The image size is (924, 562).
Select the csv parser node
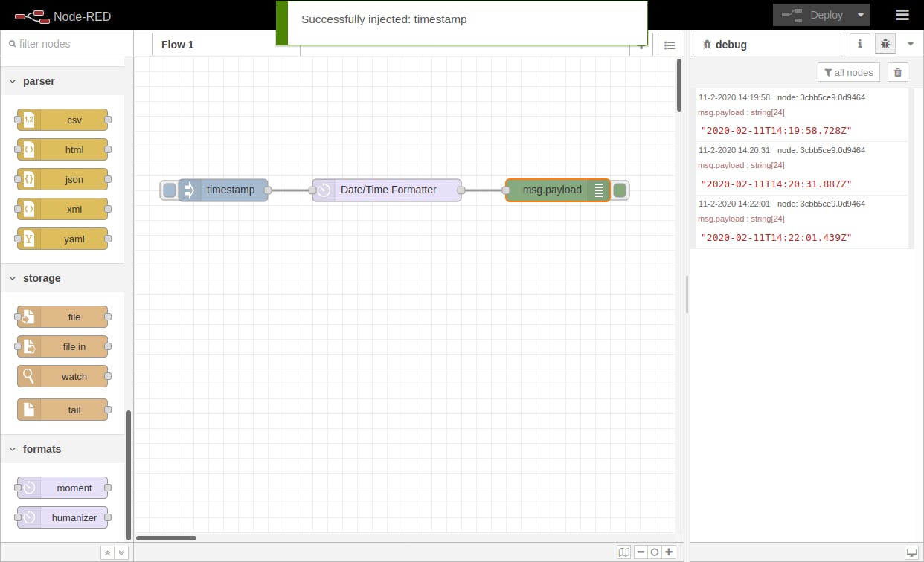62,120
